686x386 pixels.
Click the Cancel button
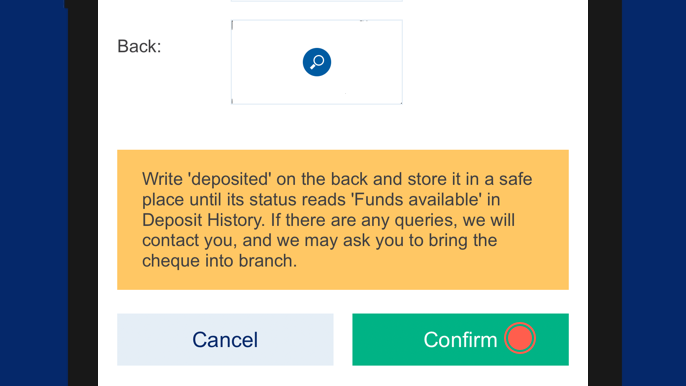click(x=225, y=340)
